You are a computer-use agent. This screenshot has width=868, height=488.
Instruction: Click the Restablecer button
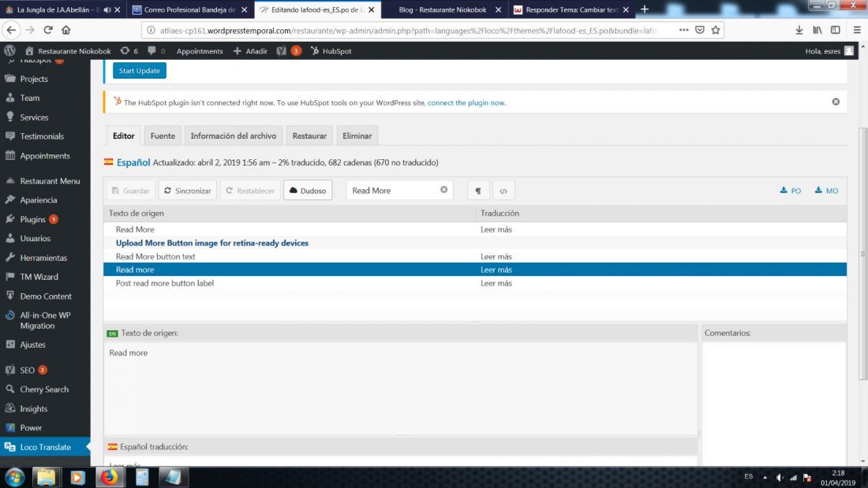[x=250, y=190]
